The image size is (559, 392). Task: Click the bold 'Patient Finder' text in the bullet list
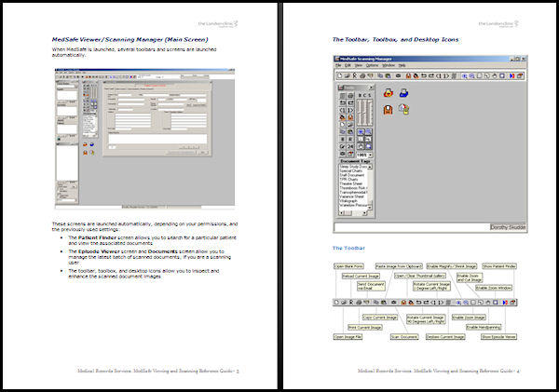tap(97, 237)
